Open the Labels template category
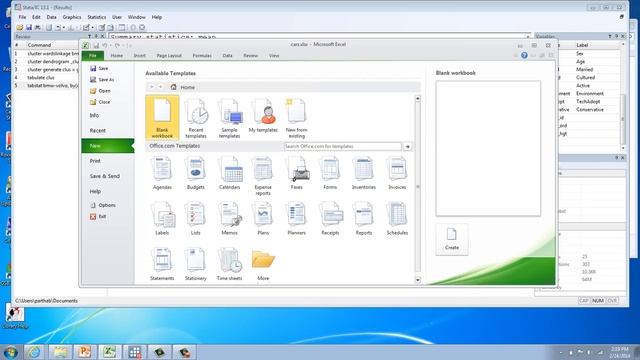Screen dimensions: 640x360 click(162, 219)
